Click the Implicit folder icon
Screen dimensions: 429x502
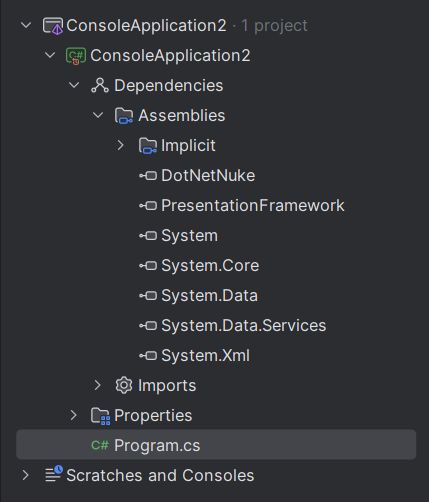click(x=148, y=146)
